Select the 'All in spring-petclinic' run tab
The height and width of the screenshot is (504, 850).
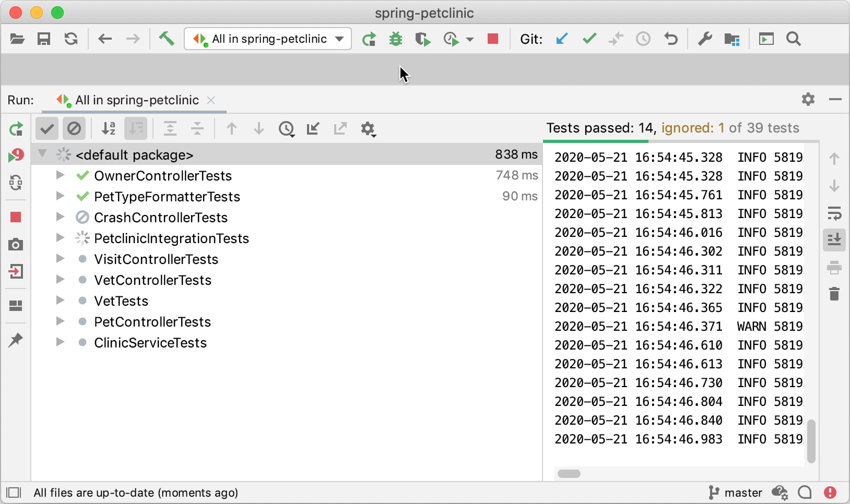click(x=137, y=100)
